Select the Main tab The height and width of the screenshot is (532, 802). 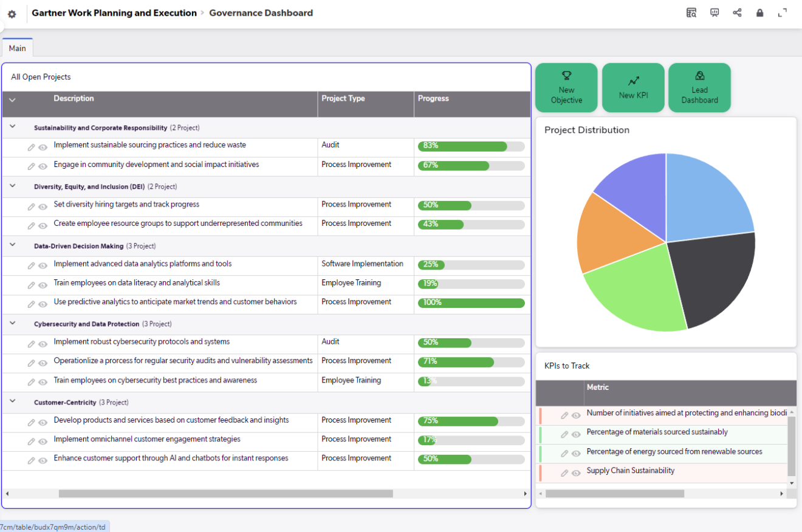pyautogui.click(x=17, y=48)
